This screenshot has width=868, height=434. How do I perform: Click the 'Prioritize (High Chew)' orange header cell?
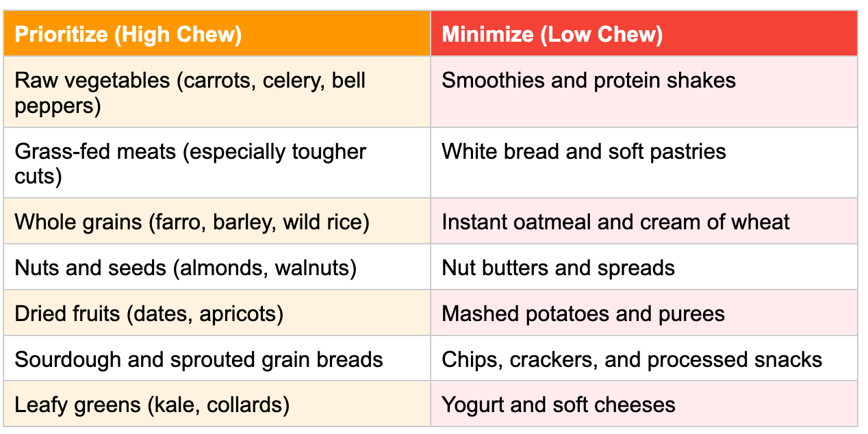[216, 34]
